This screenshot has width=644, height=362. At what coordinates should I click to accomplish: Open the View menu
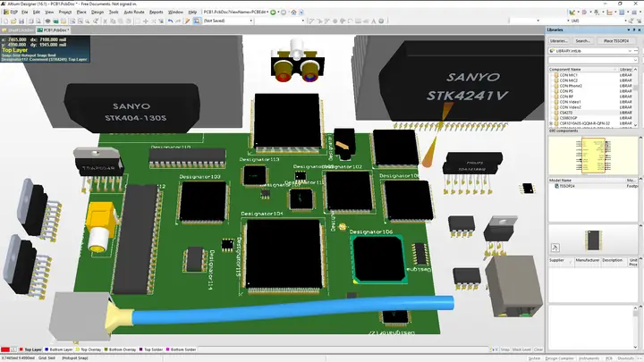[x=49, y=13]
